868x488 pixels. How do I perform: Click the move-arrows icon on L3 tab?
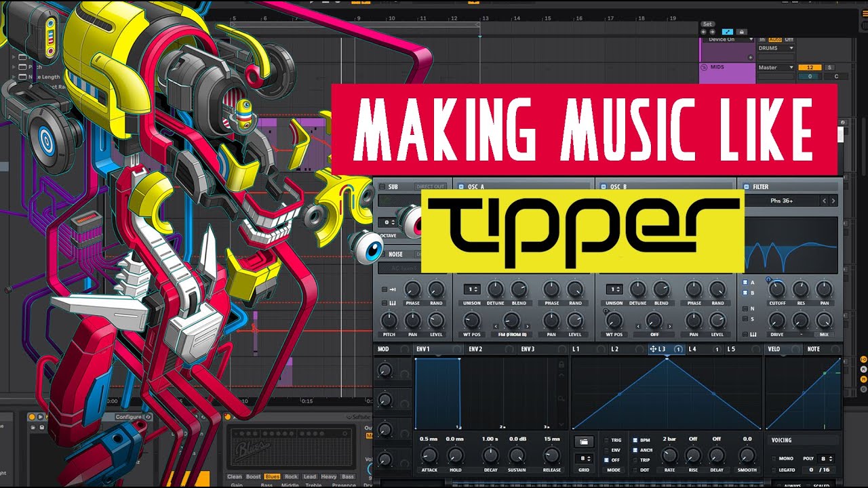[652, 349]
